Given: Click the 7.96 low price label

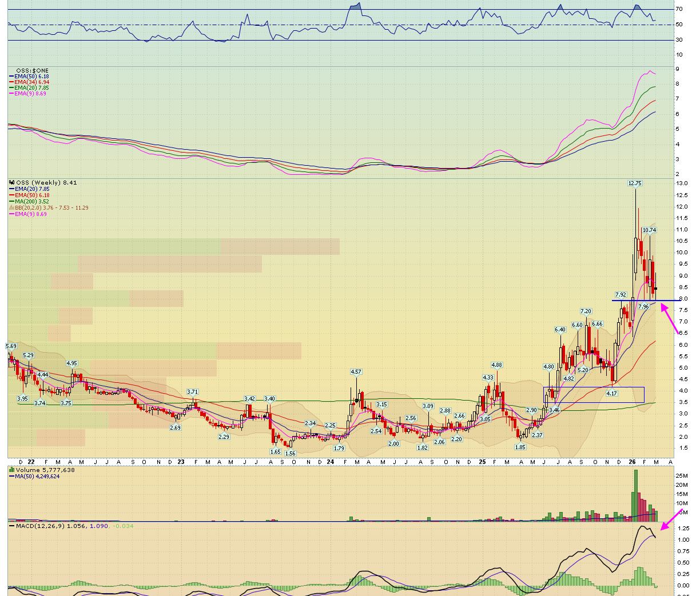Looking at the screenshot, I should (x=643, y=307).
